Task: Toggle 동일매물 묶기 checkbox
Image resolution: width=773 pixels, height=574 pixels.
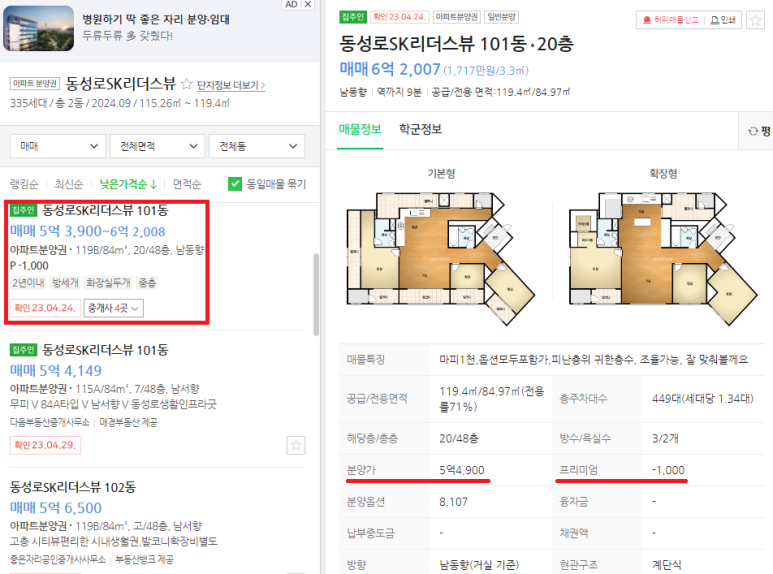Action: coord(235,184)
